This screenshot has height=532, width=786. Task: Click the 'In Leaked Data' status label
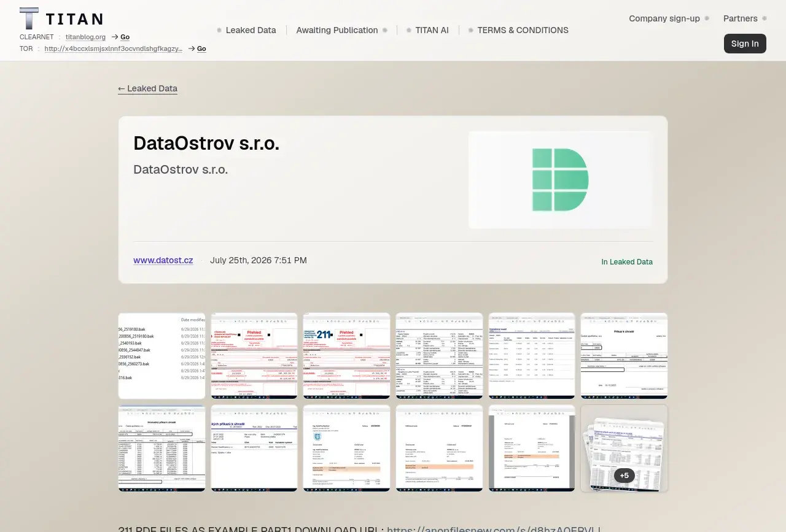pyautogui.click(x=627, y=262)
